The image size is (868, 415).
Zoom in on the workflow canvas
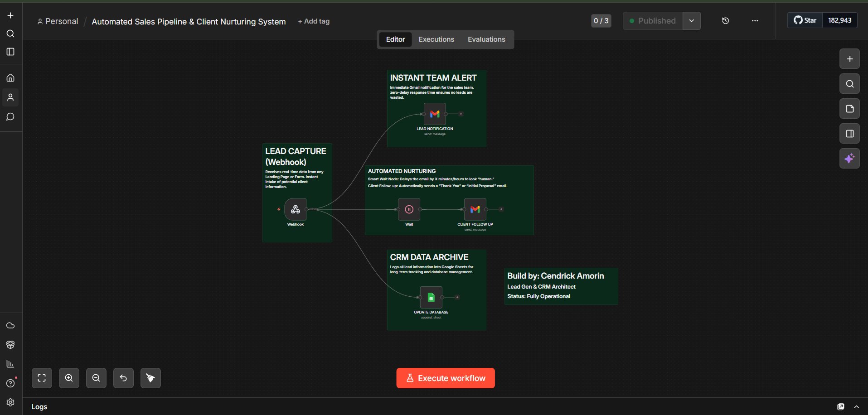69,378
